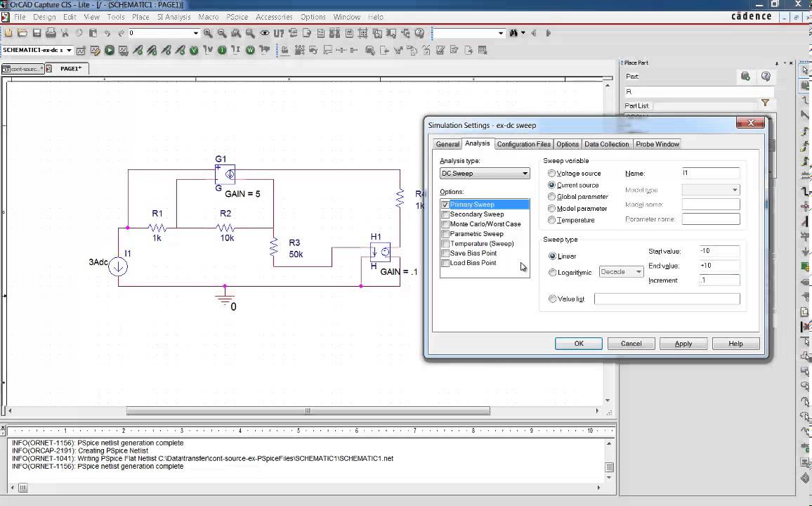Enable bias current display green I icon
The height and width of the screenshot is (506, 812).
point(222,50)
